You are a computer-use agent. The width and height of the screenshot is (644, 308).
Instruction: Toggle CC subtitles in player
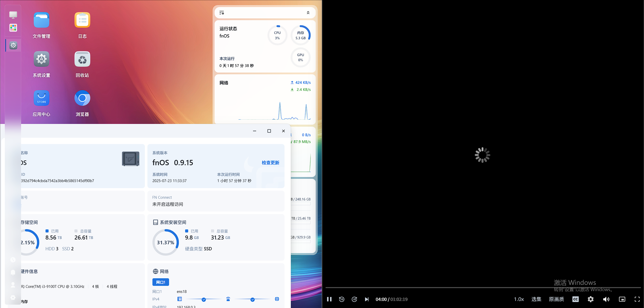pos(576,299)
